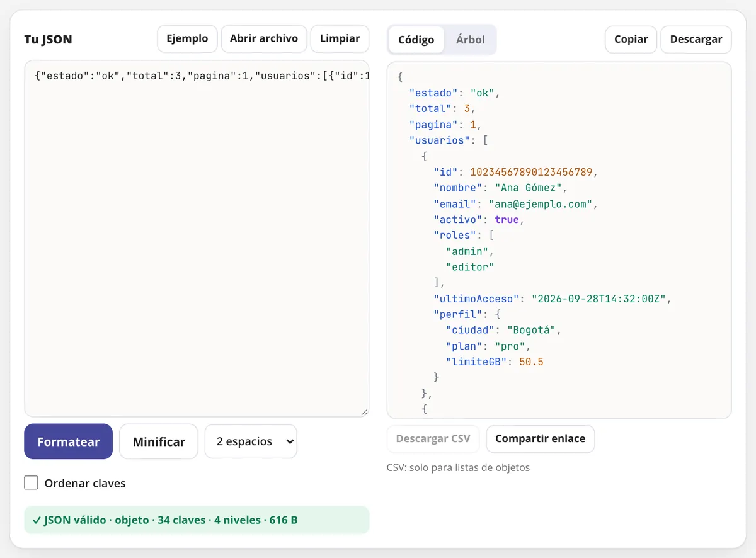Viewport: 756px width, 558px height.
Task: Click the ultimoAcceso timestamp value
Action: (x=598, y=299)
